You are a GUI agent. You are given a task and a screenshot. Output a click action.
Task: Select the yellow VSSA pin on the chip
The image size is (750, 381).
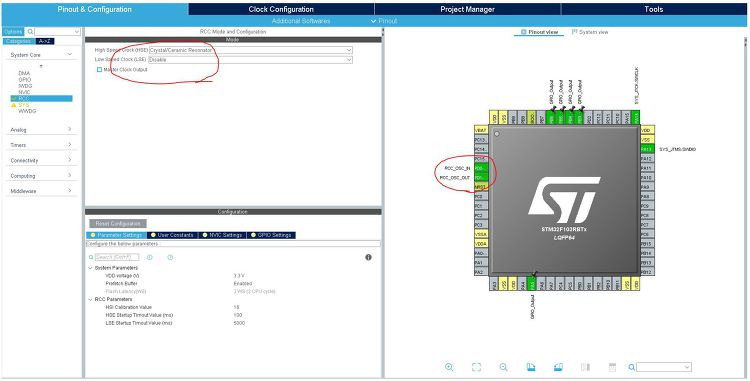click(481, 234)
